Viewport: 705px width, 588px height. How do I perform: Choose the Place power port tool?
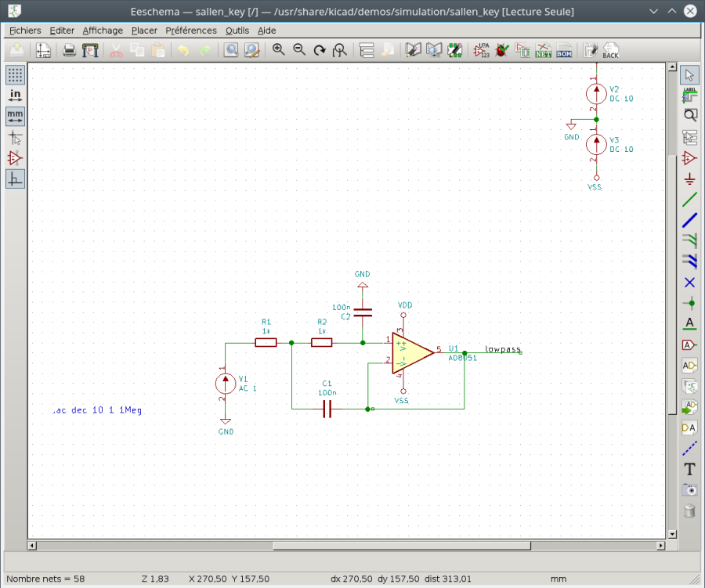[x=689, y=179]
